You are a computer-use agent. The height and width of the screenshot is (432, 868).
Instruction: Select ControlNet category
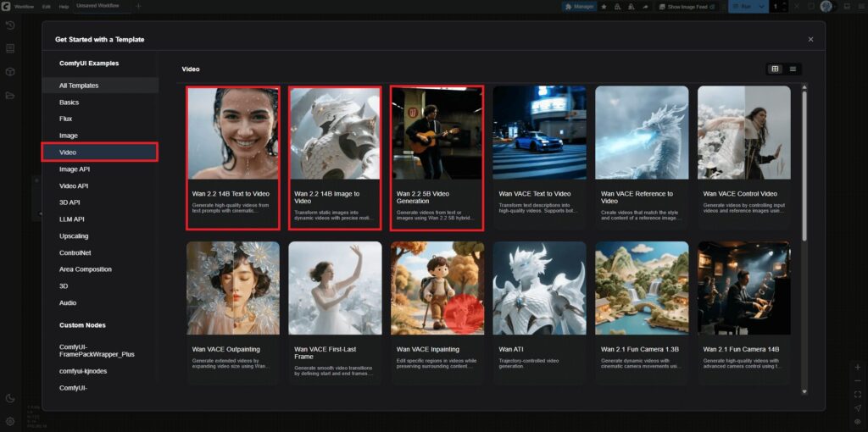point(100,252)
